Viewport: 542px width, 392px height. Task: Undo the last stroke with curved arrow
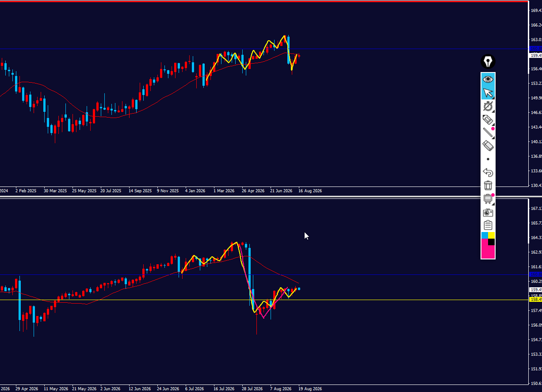coord(488,172)
